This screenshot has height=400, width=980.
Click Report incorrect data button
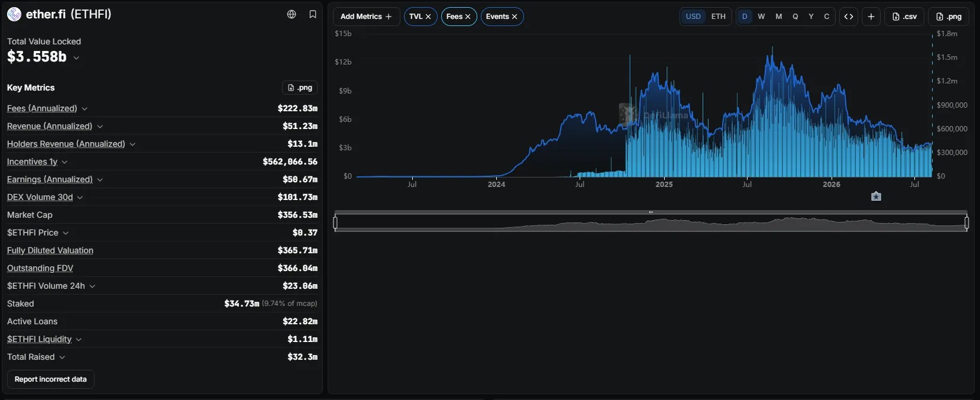(51, 379)
